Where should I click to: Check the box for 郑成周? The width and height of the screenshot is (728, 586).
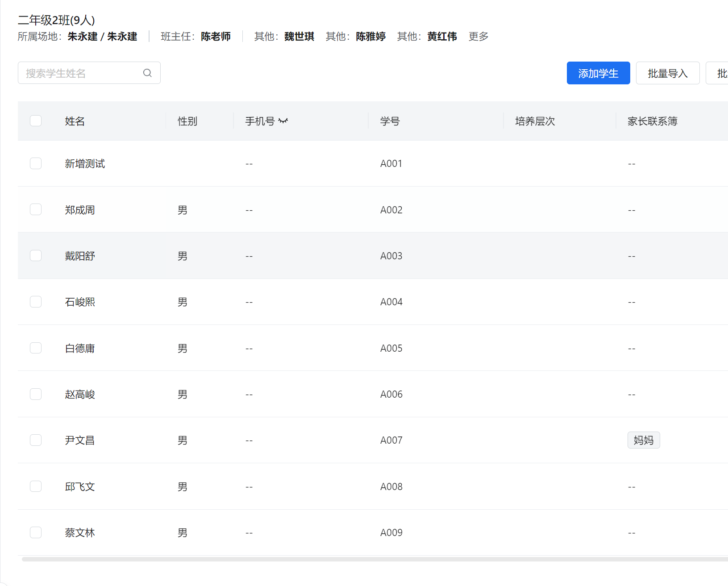click(36, 209)
